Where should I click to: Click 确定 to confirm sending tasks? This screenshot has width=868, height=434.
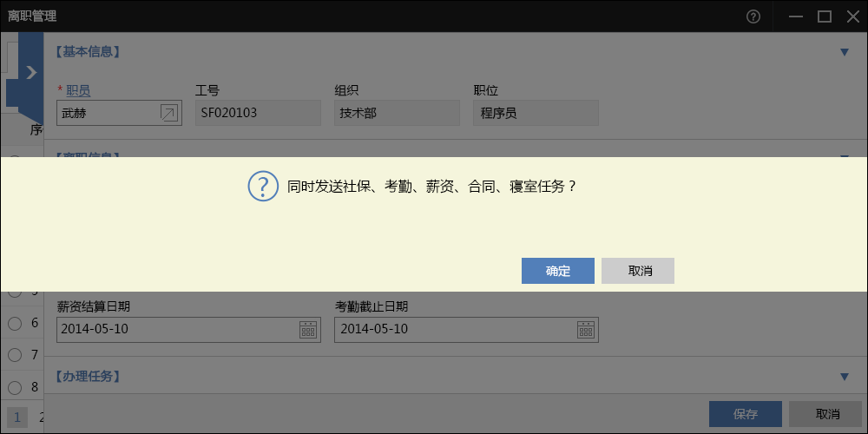(x=557, y=271)
